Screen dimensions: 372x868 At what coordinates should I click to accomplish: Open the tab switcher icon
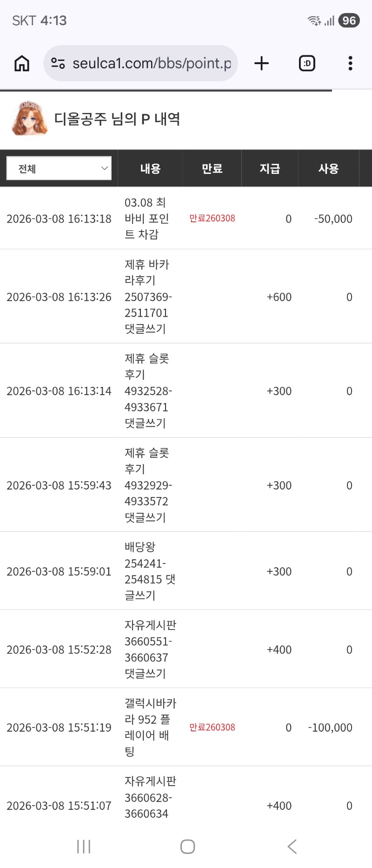point(307,63)
